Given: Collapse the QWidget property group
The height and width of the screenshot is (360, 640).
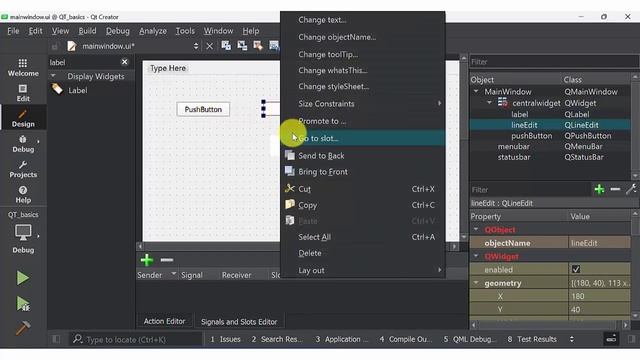Looking at the screenshot, I should click(476, 256).
